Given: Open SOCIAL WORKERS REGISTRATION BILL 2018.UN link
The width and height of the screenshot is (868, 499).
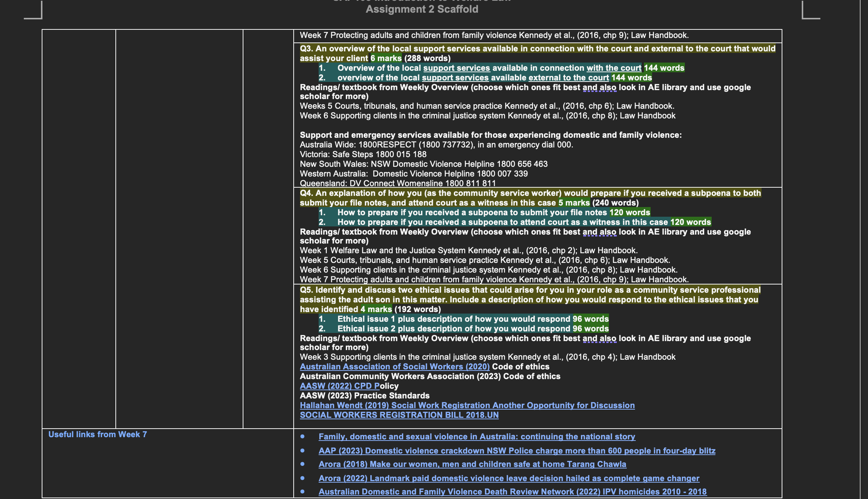Looking at the screenshot, I should [x=399, y=415].
